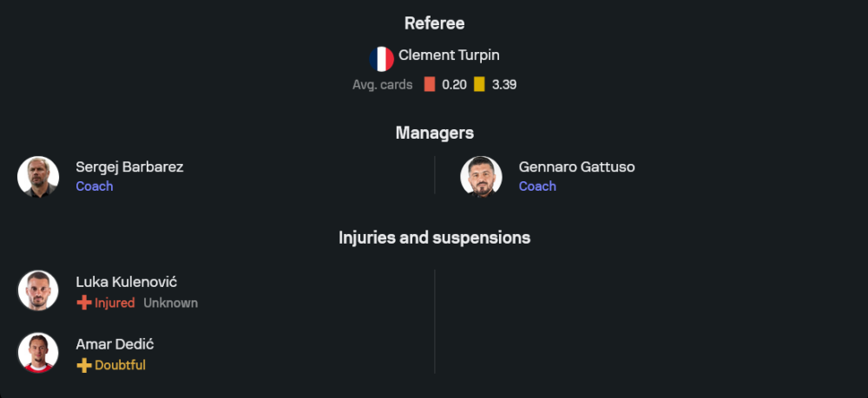Select Luka Kulenović's player avatar
Viewport: 868px width, 398px height.
(38, 291)
